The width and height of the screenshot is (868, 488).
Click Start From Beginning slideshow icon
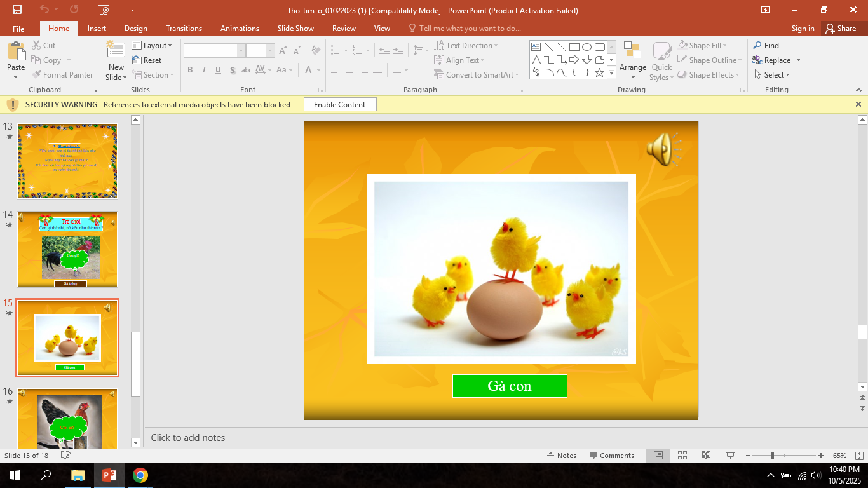pos(104,10)
